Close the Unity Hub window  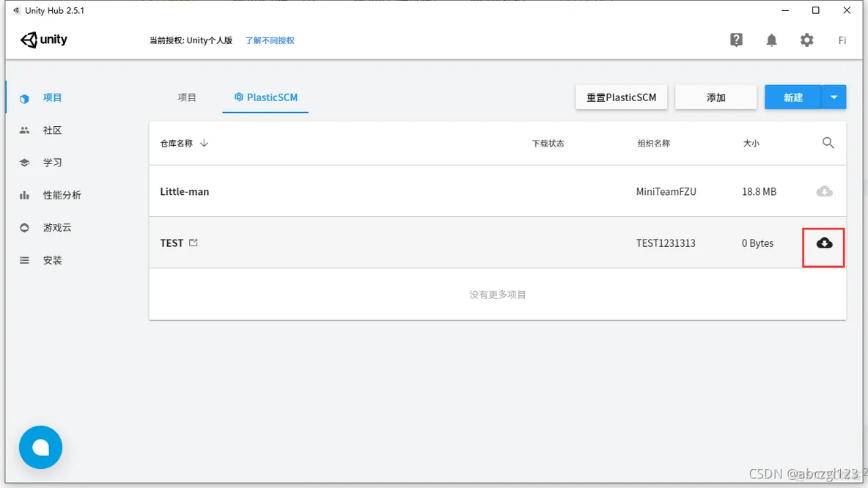coord(847,10)
